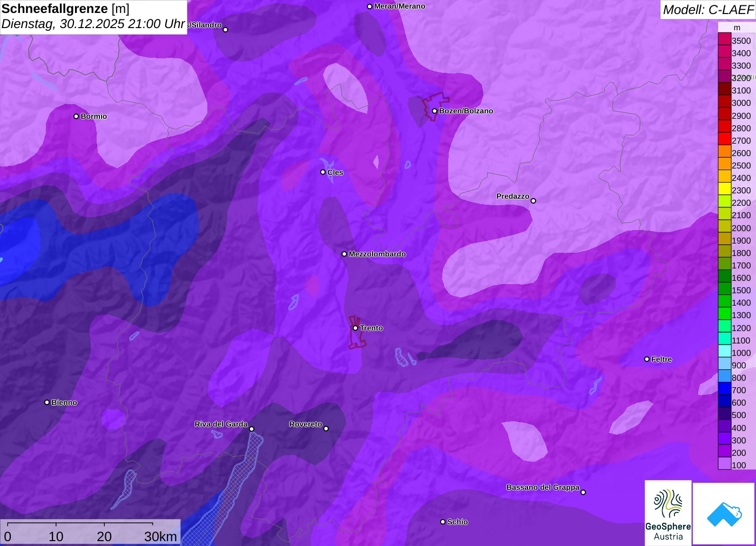Click the Trento label text

372,328
